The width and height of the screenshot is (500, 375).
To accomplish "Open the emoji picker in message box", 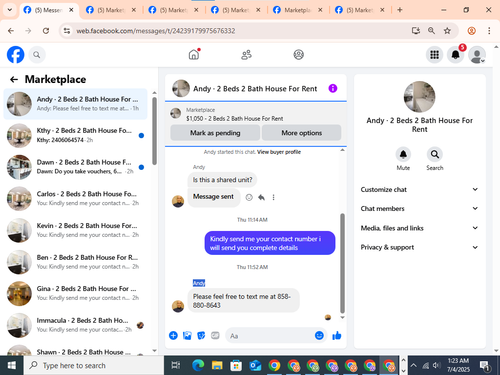I will [x=319, y=335].
